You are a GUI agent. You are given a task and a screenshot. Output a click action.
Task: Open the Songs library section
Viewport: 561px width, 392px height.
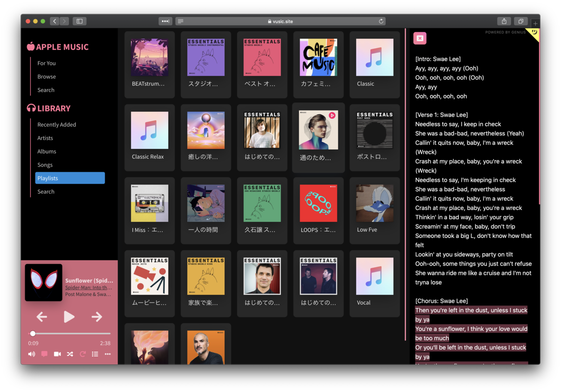tap(45, 165)
